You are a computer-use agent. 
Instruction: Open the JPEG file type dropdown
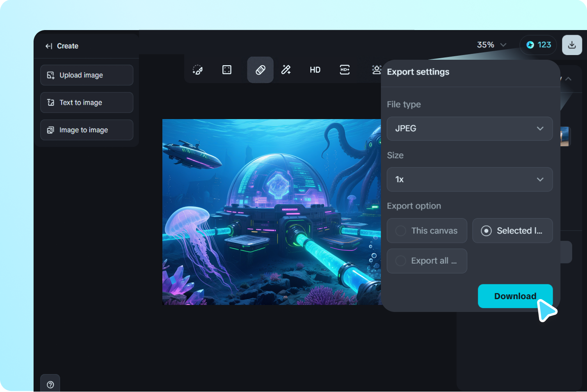[470, 128]
